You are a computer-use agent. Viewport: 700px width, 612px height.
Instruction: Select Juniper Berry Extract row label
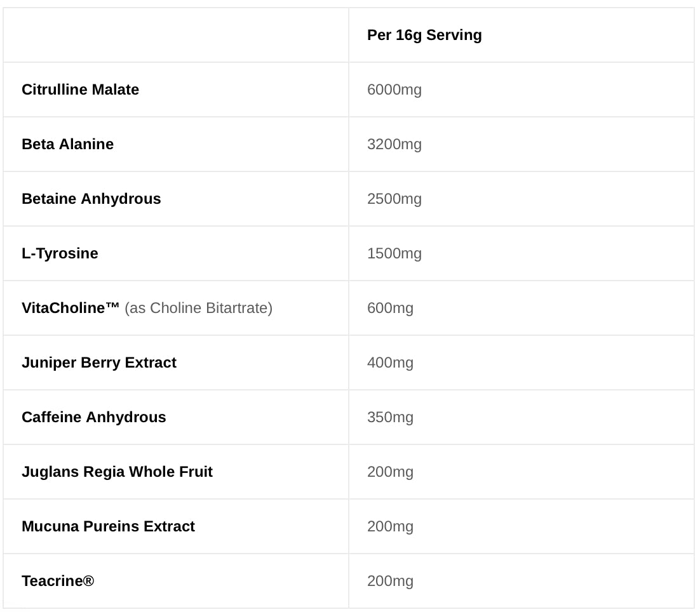click(99, 363)
